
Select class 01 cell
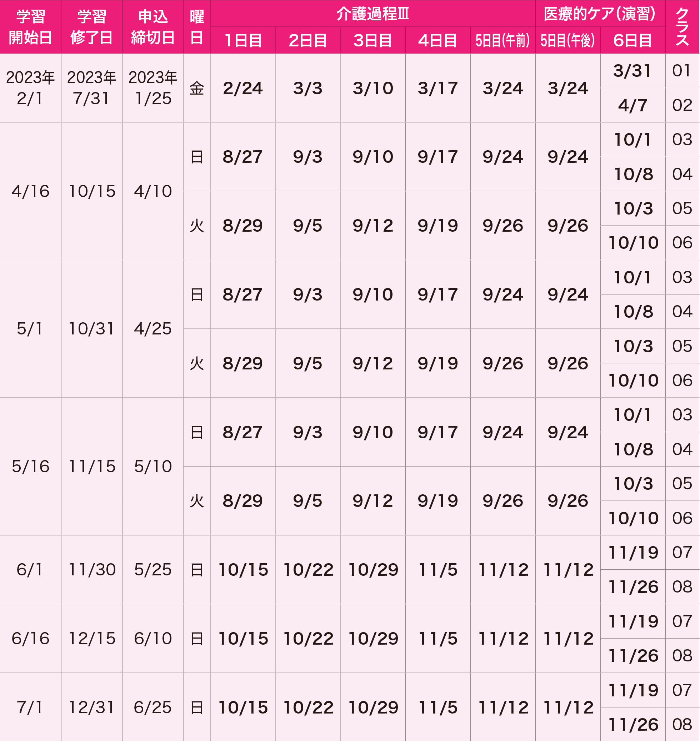[682, 71]
